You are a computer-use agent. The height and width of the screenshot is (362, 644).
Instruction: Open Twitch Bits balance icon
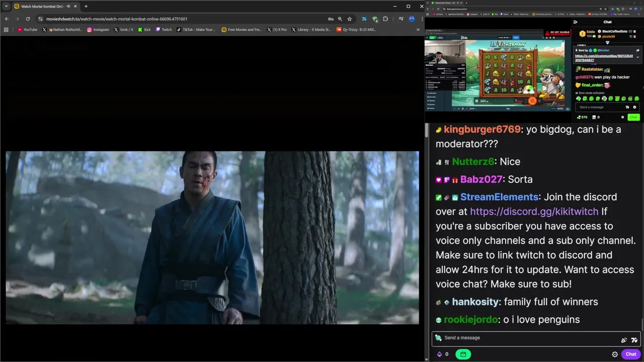tap(439, 354)
